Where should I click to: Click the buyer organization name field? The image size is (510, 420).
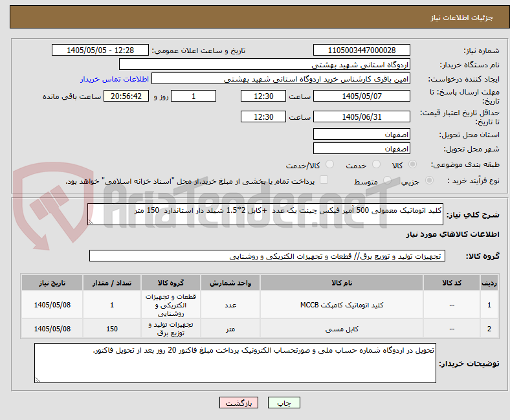(265, 65)
